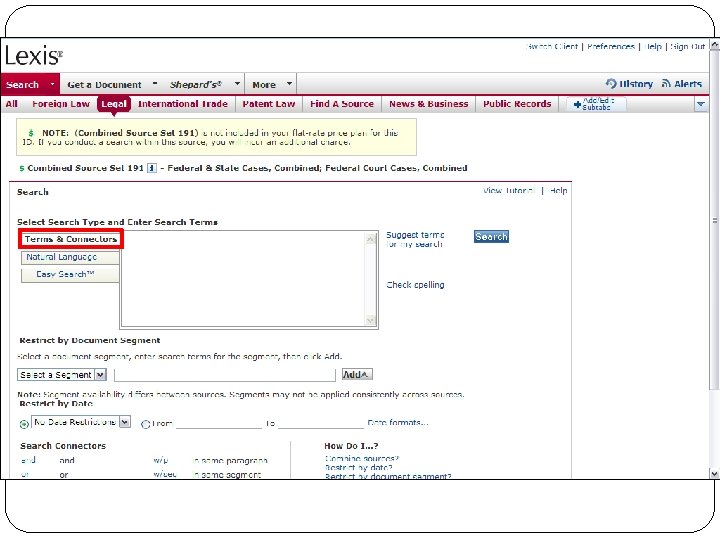Expand the Search tab dropdown arrow

pos(52,84)
